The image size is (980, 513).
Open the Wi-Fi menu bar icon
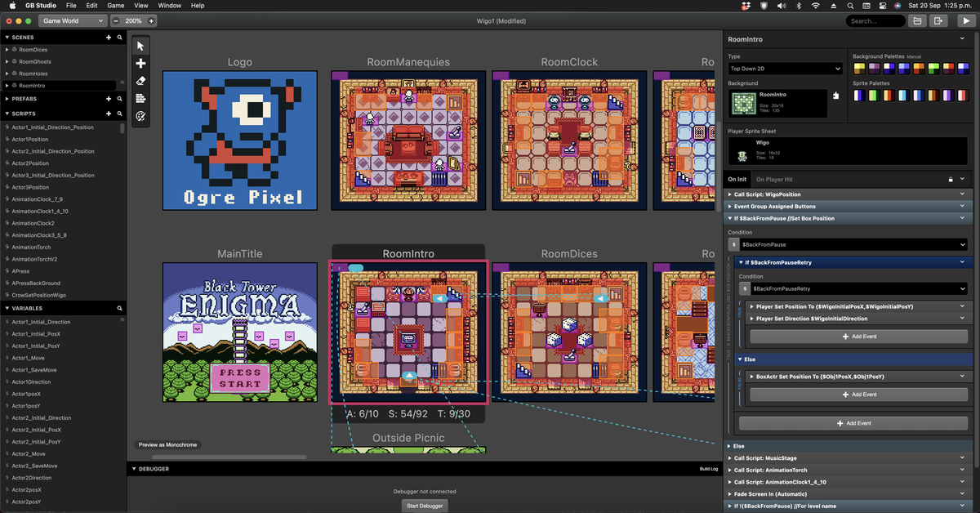815,6
